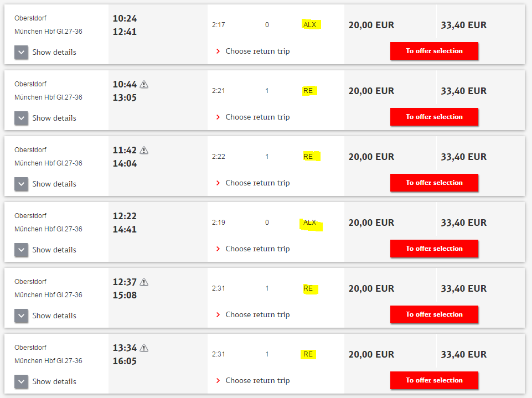Screen dimensions: 532x398
Task: Click warning triangle icon next to 11:42 departure
Action: pyautogui.click(x=144, y=150)
